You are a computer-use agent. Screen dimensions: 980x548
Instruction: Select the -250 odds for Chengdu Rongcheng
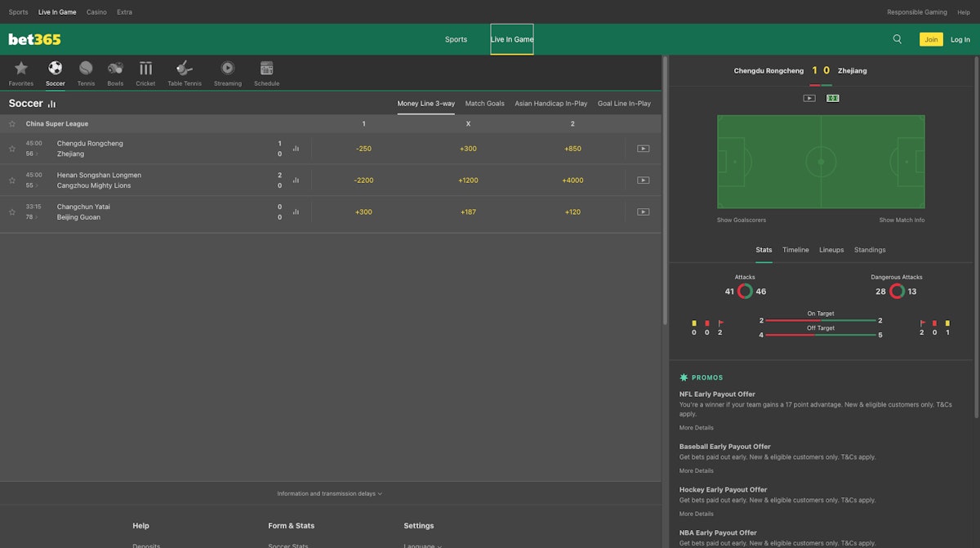click(x=363, y=149)
